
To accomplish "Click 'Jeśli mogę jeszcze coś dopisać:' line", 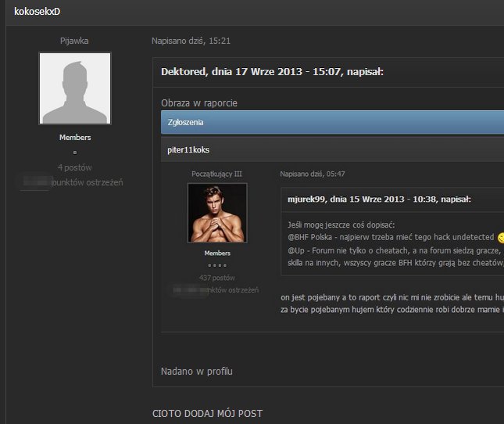I will click(x=341, y=225).
